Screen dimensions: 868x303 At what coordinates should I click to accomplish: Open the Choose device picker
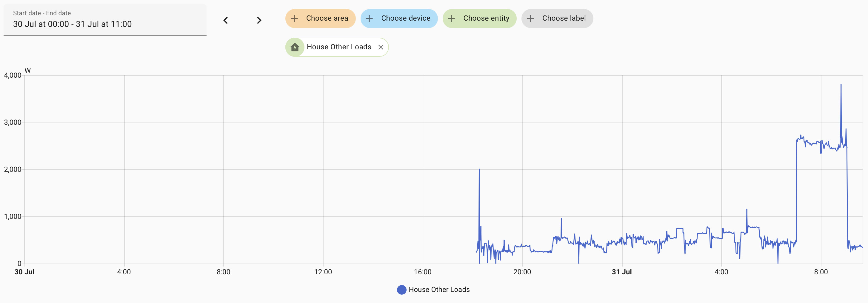point(399,19)
